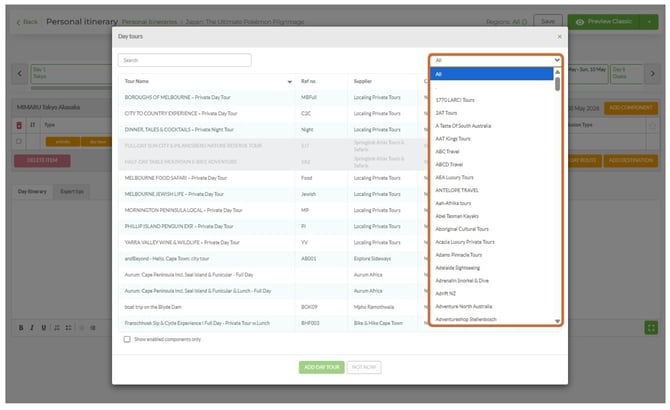The height and width of the screenshot is (410, 670).
Task: Select PHILLIP ISLAND PENGUIN EXP tour row
Action: [x=273, y=226]
